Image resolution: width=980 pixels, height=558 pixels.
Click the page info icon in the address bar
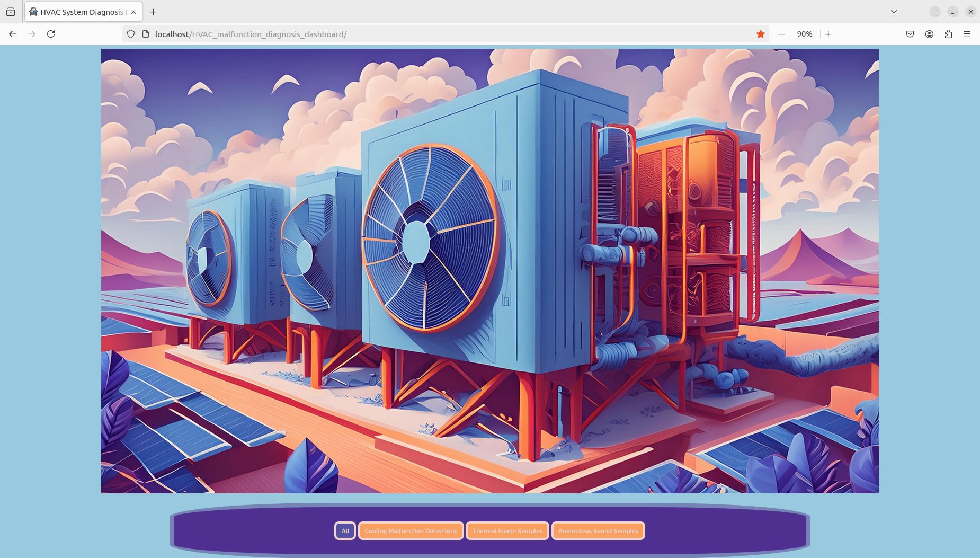[145, 33]
